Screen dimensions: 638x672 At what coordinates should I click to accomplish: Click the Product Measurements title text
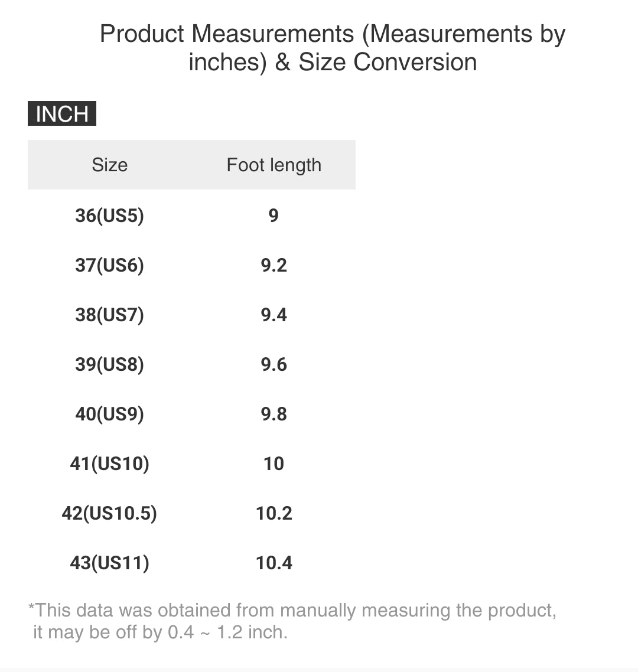coord(333,48)
